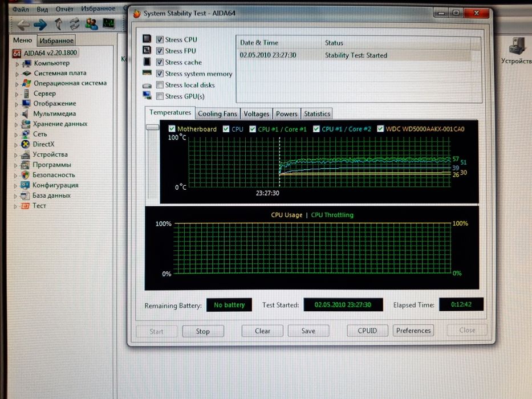Toggle the CPU #1 / Core #2 checkbox
The image size is (532, 399).
pos(316,129)
